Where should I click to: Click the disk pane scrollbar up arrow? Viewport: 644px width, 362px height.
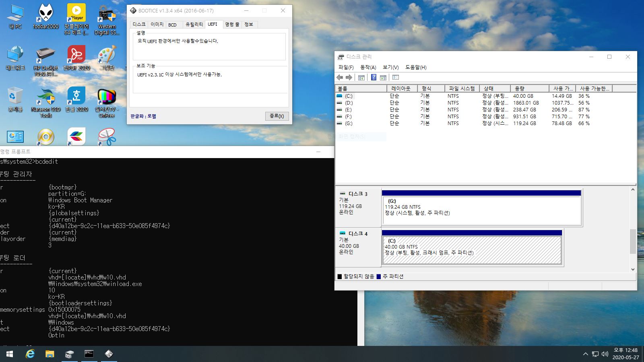(633, 189)
